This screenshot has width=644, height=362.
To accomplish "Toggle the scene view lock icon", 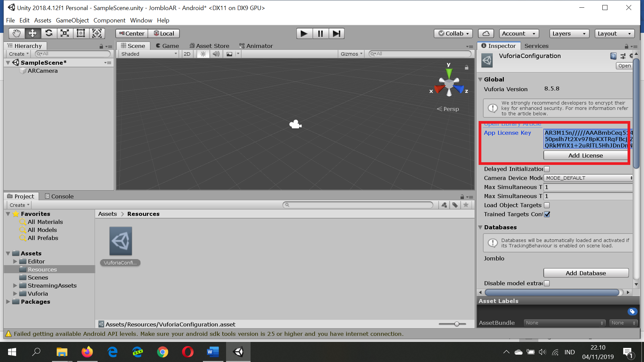I will (x=466, y=67).
